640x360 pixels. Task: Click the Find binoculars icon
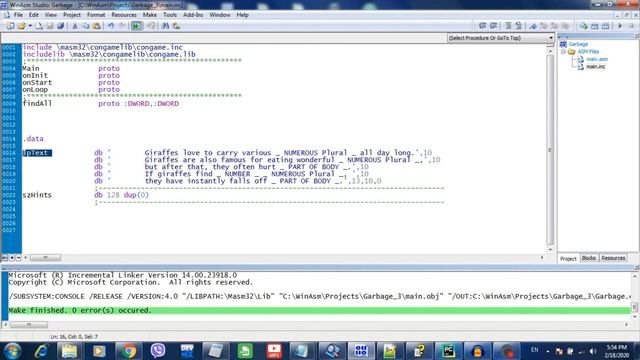pos(165,26)
